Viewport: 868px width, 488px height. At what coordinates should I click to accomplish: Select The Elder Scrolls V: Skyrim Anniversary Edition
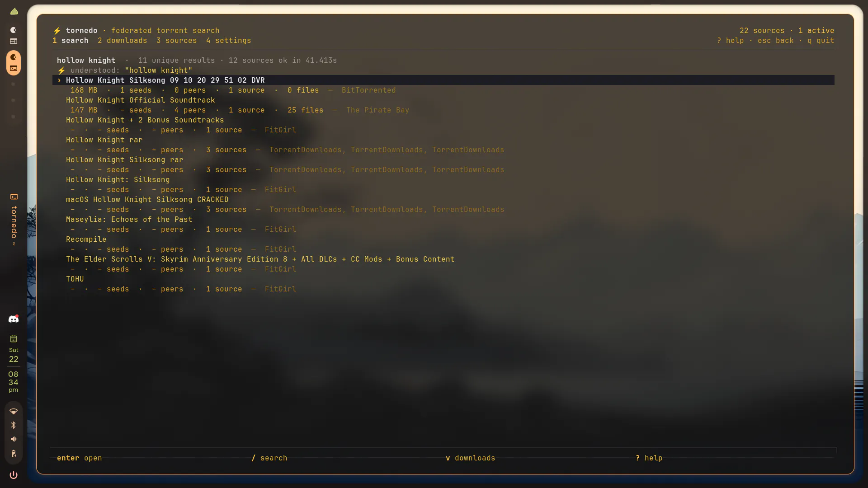click(260, 259)
